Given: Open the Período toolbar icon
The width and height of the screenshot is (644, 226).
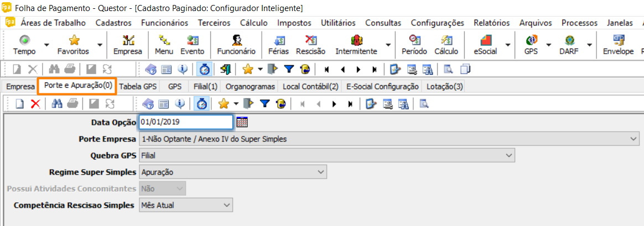Looking at the screenshot, I should tap(414, 45).
